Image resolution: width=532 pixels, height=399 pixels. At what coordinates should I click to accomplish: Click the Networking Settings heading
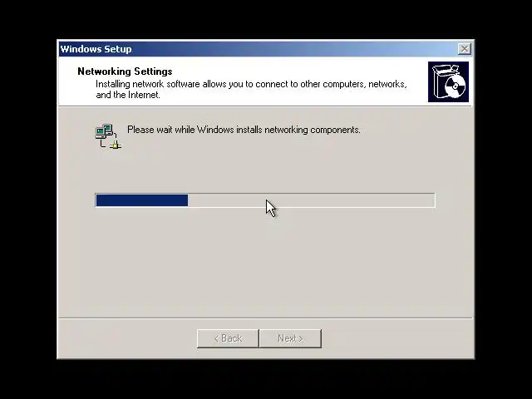pos(125,71)
